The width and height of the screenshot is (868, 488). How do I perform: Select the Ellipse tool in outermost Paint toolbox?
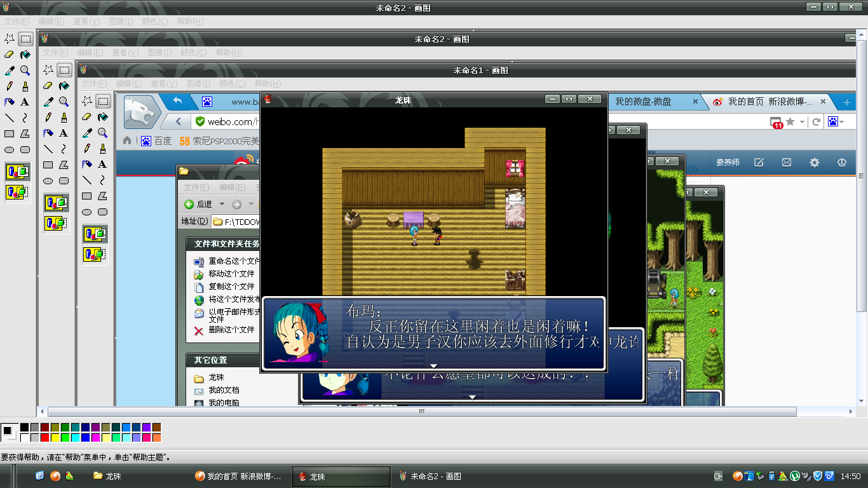10,150
